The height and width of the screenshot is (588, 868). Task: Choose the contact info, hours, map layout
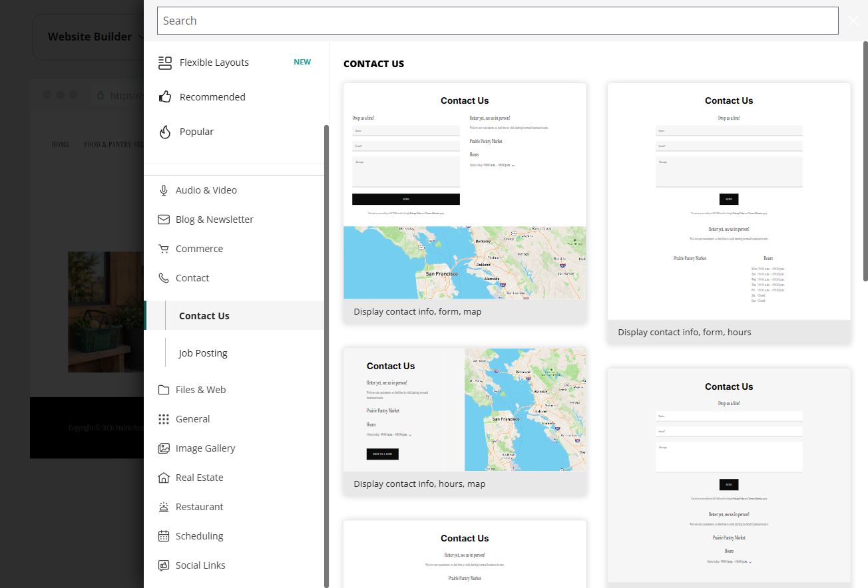[x=465, y=422]
